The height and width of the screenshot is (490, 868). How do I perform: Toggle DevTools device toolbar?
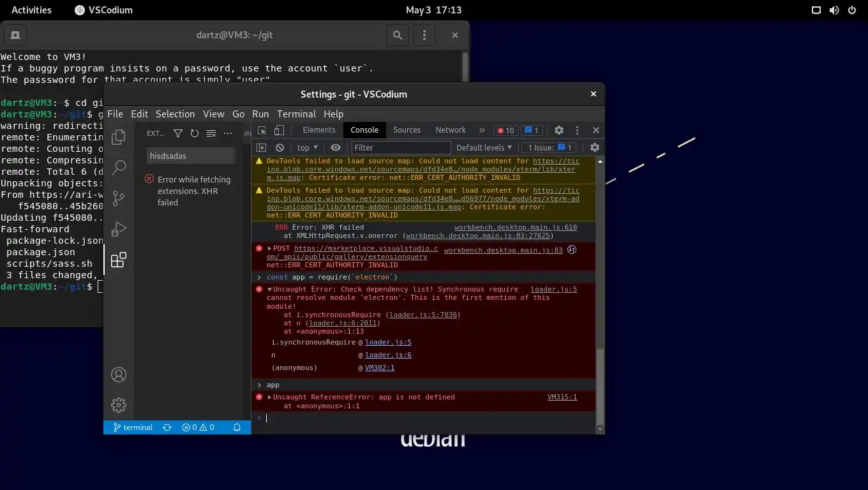(x=279, y=130)
